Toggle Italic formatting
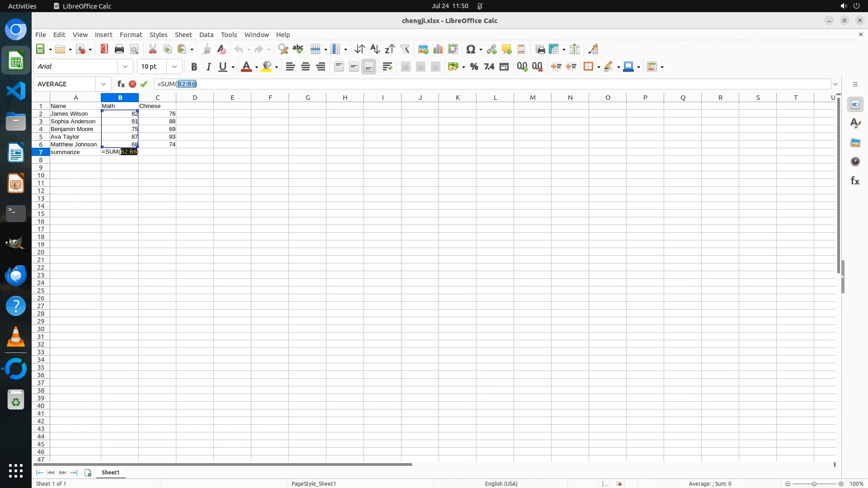Screen dimensions: 868x488 click(208, 67)
